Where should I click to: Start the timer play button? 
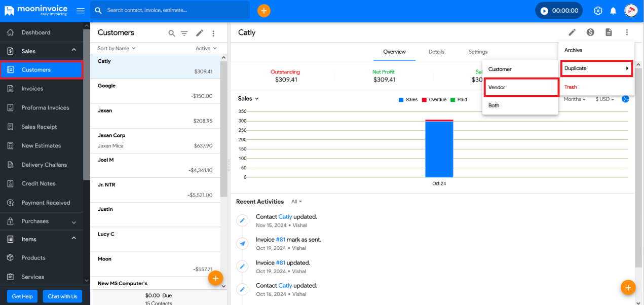pyautogui.click(x=544, y=11)
